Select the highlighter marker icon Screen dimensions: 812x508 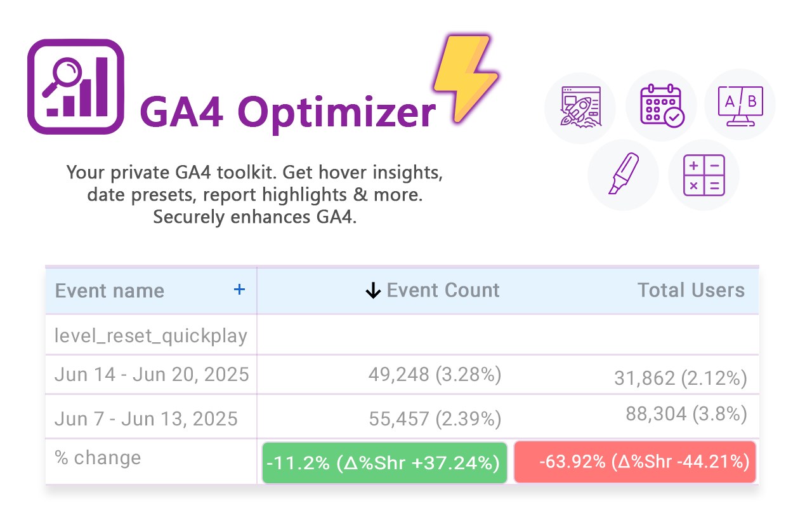623,175
